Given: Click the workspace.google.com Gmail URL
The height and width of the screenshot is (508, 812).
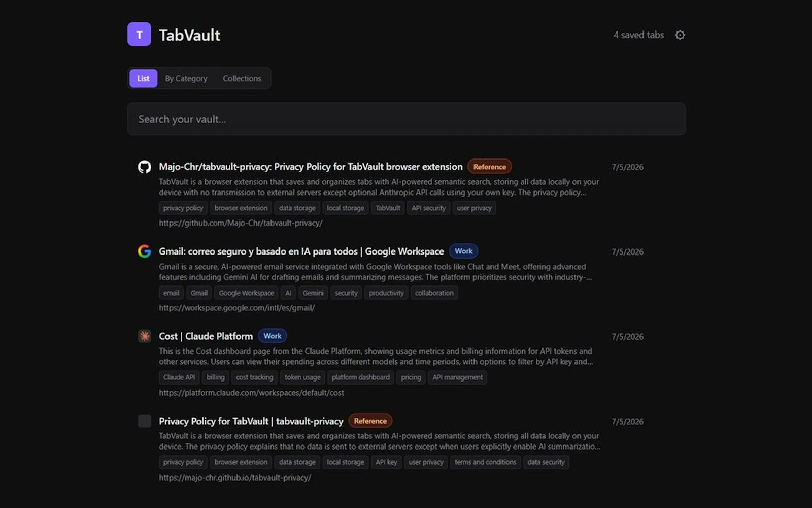Looking at the screenshot, I should click(x=236, y=308).
